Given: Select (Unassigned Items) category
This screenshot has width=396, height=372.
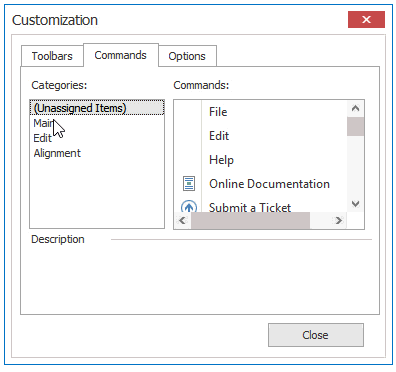Looking at the screenshot, I should click(97, 108).
